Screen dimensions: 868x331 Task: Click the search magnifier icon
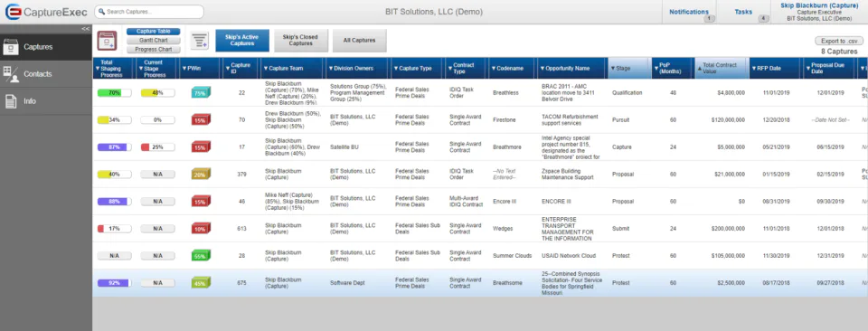click(x=100, y=12)
